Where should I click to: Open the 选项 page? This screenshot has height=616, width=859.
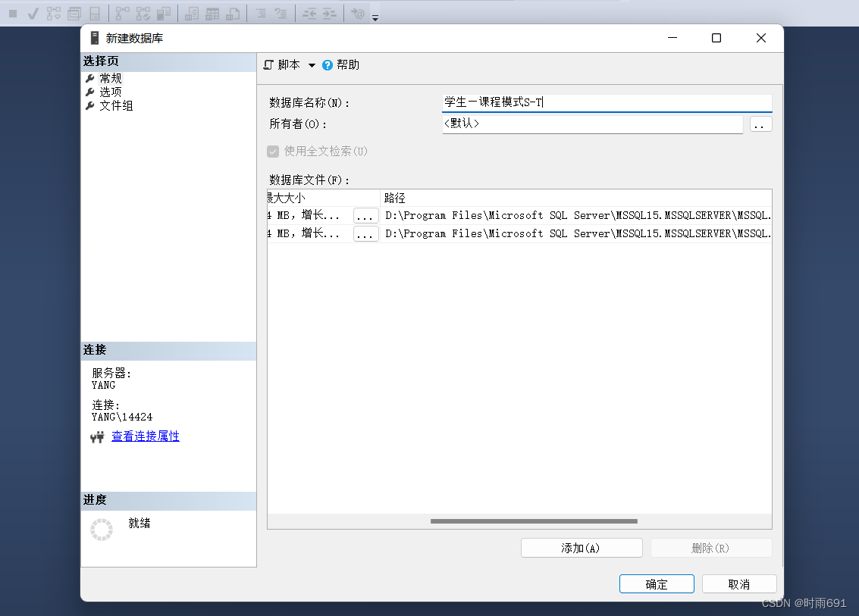pyautogui.click(x=111, y=92)
